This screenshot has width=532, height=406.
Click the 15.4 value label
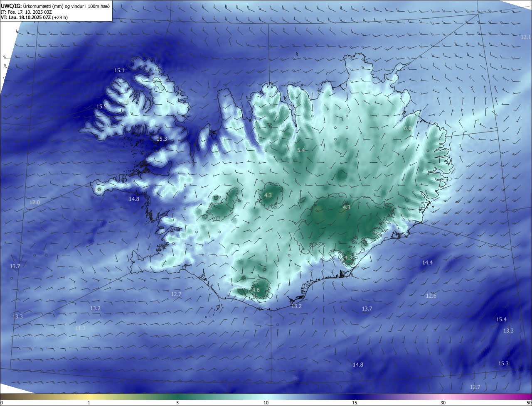pyautogui.click(x=502, y=320)
